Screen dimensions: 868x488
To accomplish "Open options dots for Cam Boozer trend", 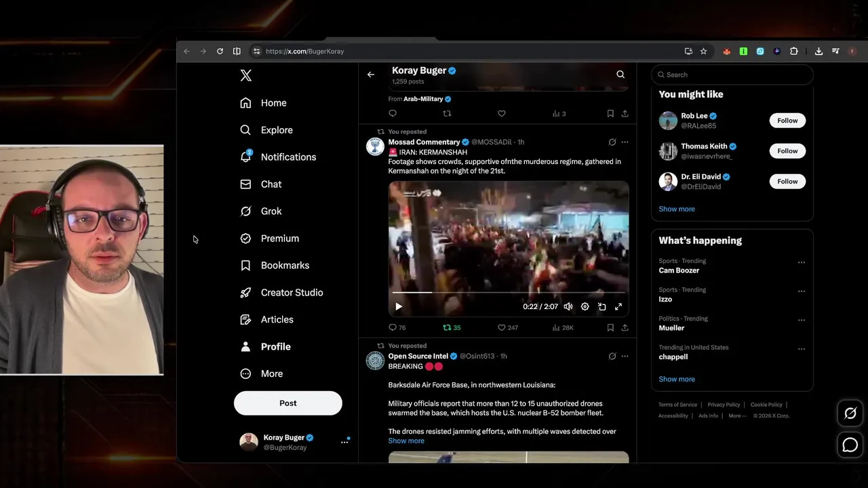I will pos(802,262).
